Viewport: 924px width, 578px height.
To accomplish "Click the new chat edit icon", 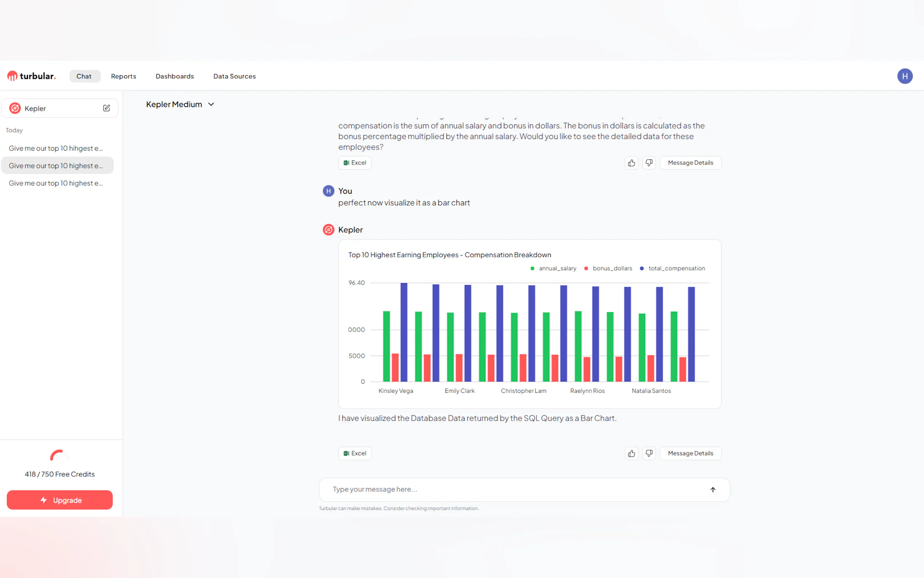I will [107, 108].
